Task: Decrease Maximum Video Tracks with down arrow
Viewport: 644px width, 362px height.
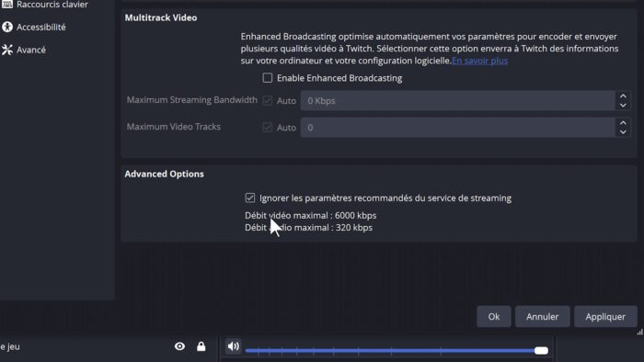Action: point(623,132)
